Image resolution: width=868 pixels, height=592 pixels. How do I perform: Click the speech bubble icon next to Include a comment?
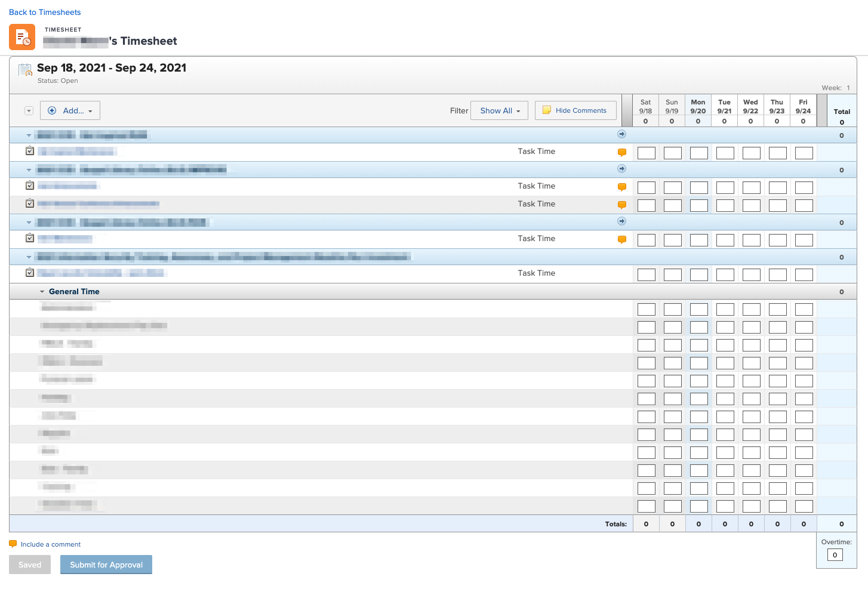coord(12,544)
